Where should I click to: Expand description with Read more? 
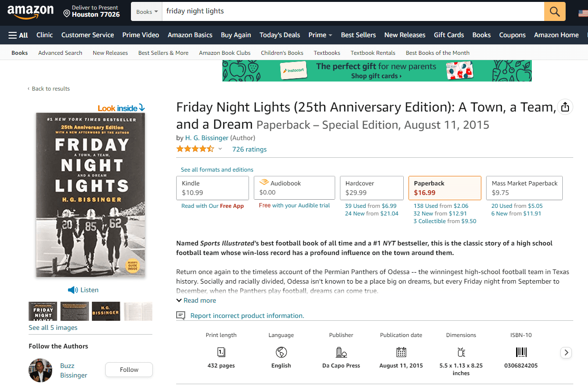pos(196,300)
